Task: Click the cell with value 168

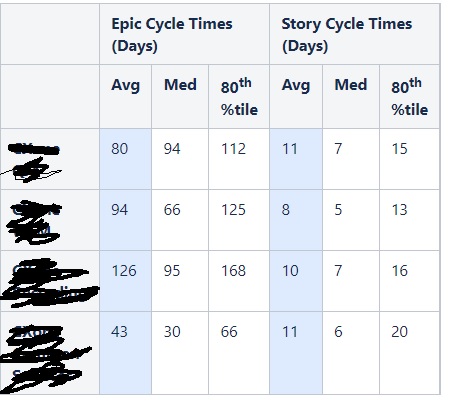Action: [239, 281]
